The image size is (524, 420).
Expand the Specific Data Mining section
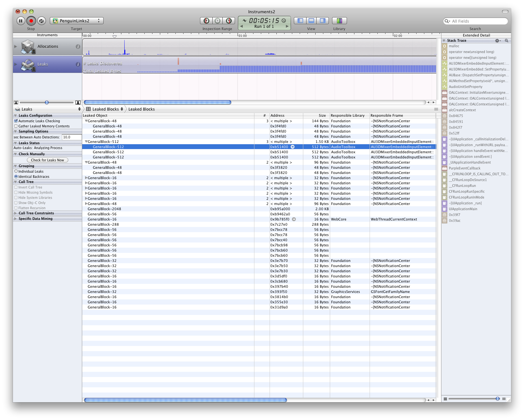[x=16, y=219]
